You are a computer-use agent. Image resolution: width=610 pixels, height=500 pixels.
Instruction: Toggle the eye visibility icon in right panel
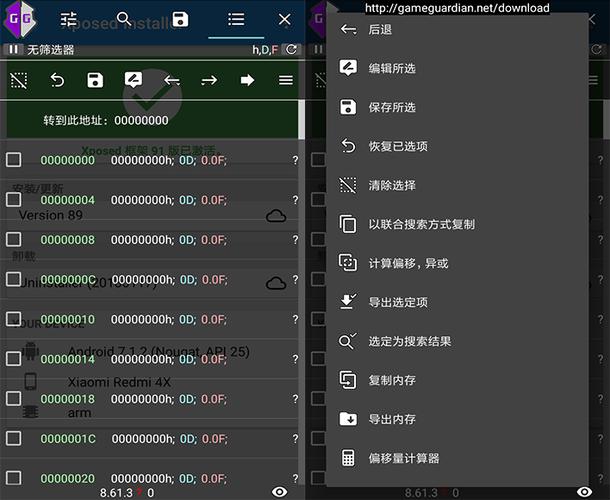(584, 492)
